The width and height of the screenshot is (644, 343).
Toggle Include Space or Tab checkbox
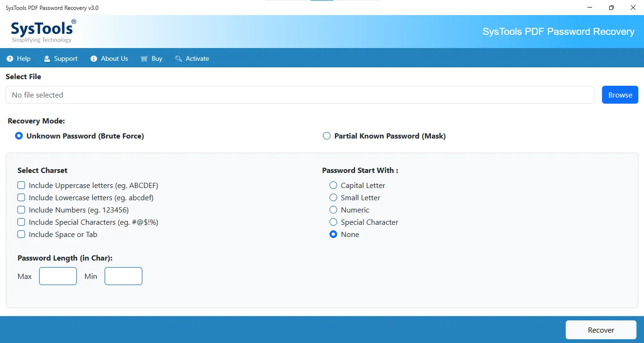[21, 234]
